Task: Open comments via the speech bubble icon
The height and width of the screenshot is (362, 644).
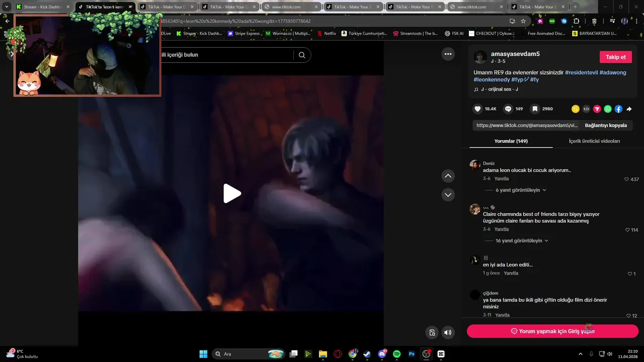Action: click(508, 109)
